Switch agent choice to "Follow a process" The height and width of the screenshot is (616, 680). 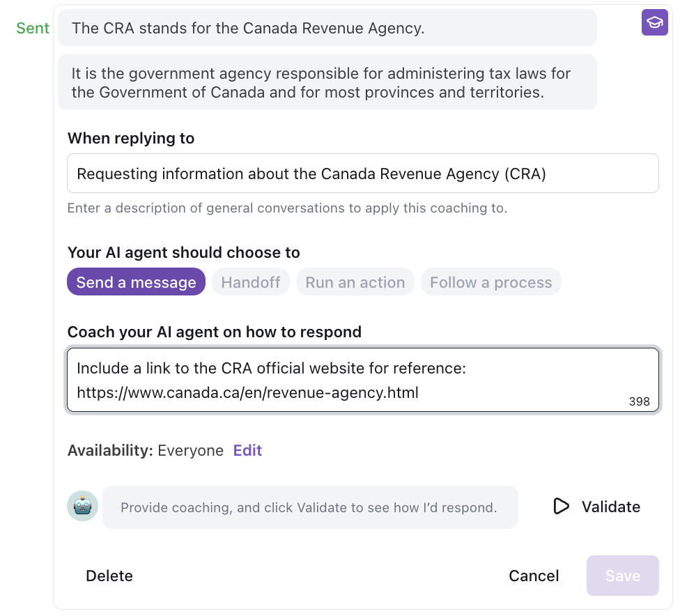(490, 282)
